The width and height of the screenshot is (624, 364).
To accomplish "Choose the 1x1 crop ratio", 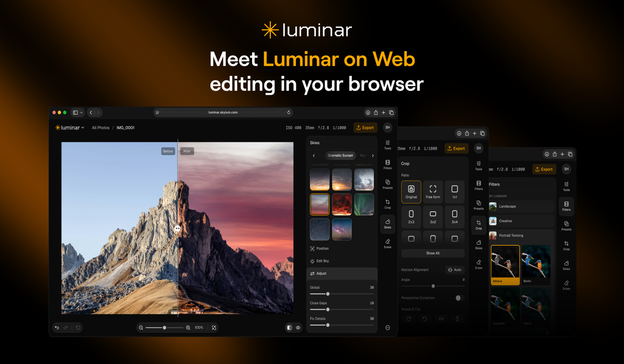I will tap(454, 192).
